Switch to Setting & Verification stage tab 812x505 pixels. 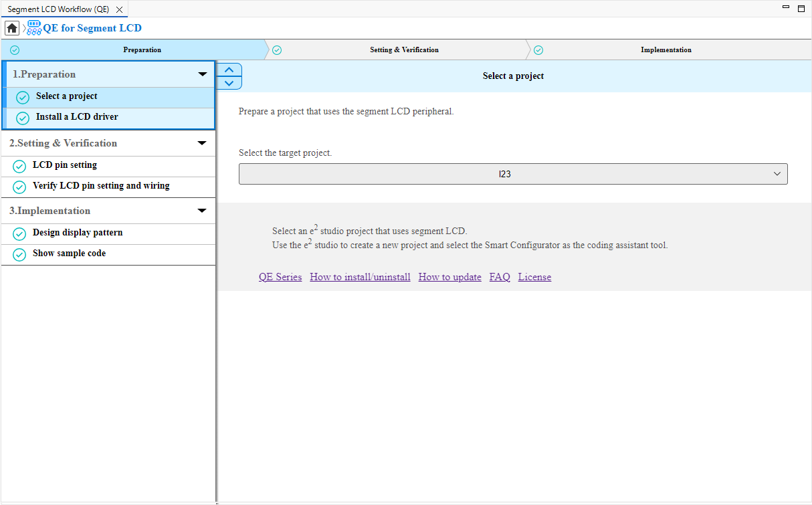pyautogui.click(x=404, y=50)
